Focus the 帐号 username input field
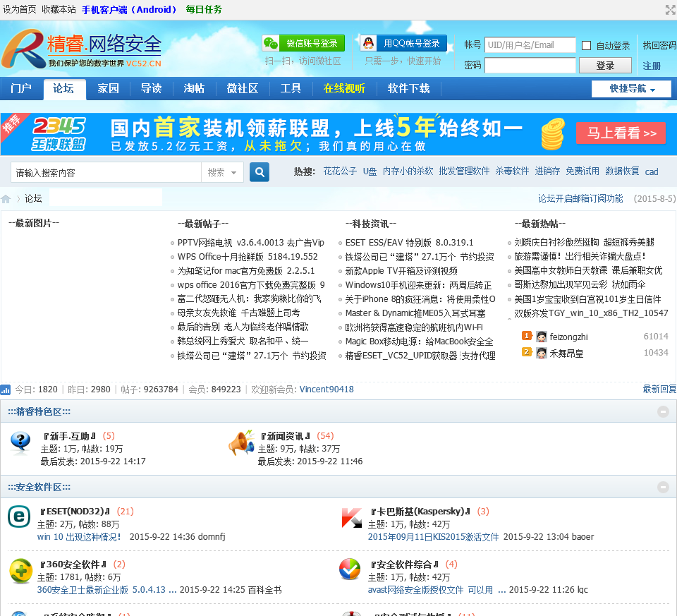Screen dimensions: 677x616 tap(530, 45)
